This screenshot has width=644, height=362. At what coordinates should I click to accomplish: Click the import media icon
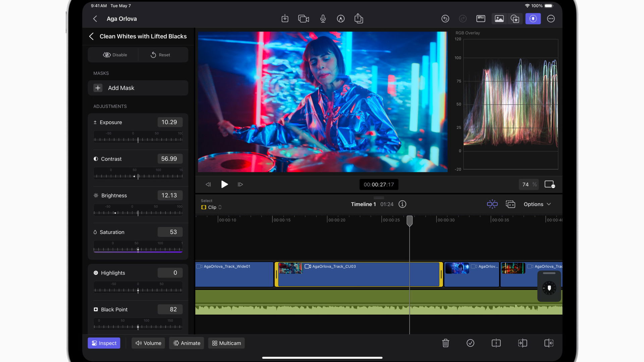(285, 19)
